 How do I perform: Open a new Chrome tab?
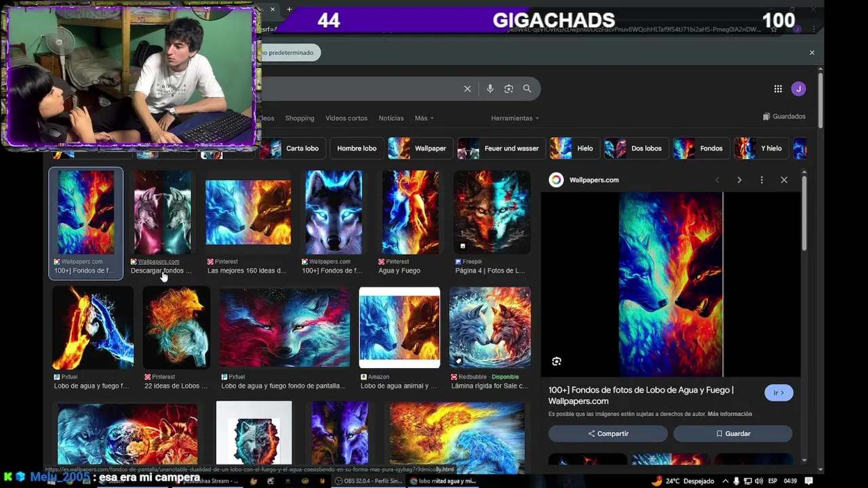pyautogui.click(x=289, y=9)
